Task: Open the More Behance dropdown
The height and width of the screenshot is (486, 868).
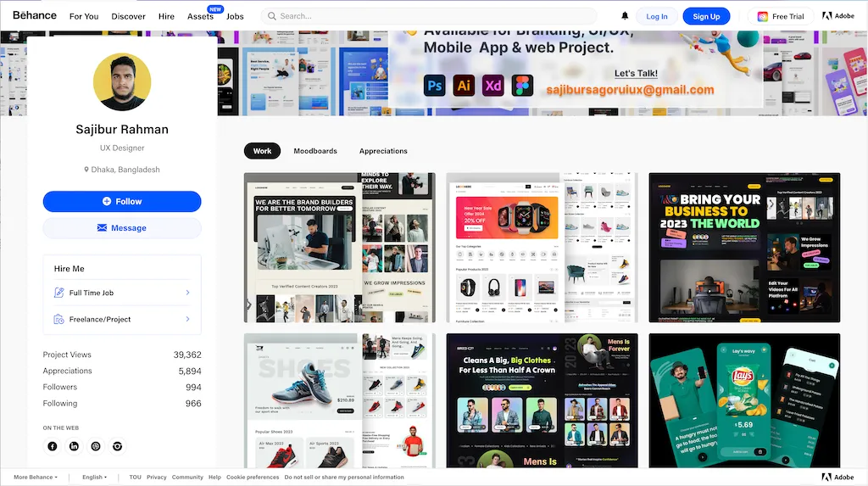Action: pos(36,478)
